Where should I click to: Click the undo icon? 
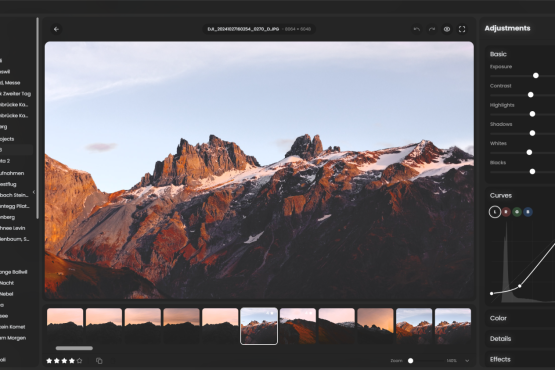pyautogui.click(x=417, y=29)
